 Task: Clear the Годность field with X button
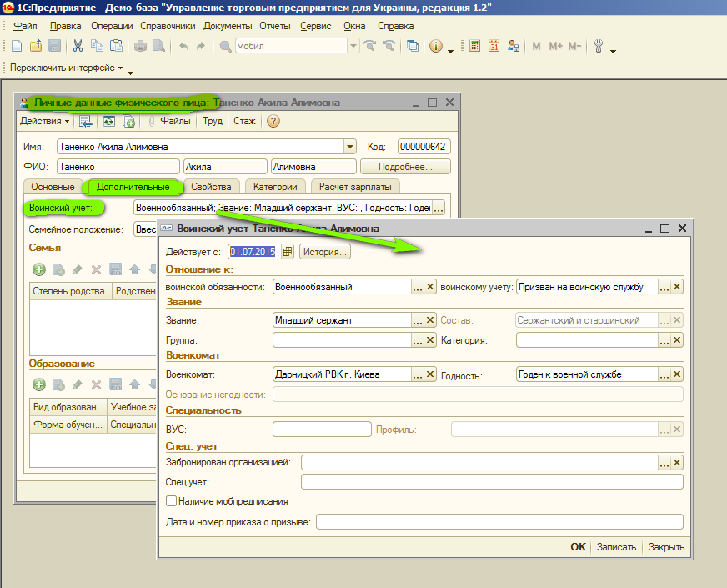click(x=677, y=374)
